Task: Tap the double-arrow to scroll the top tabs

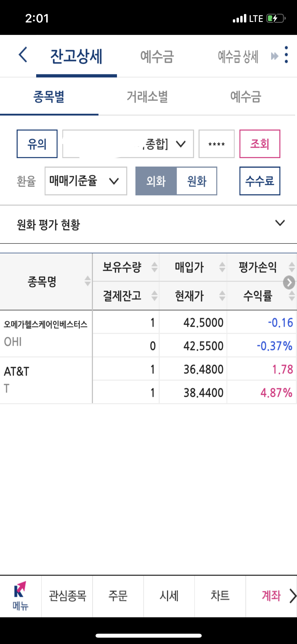Action: pos(275,56)
